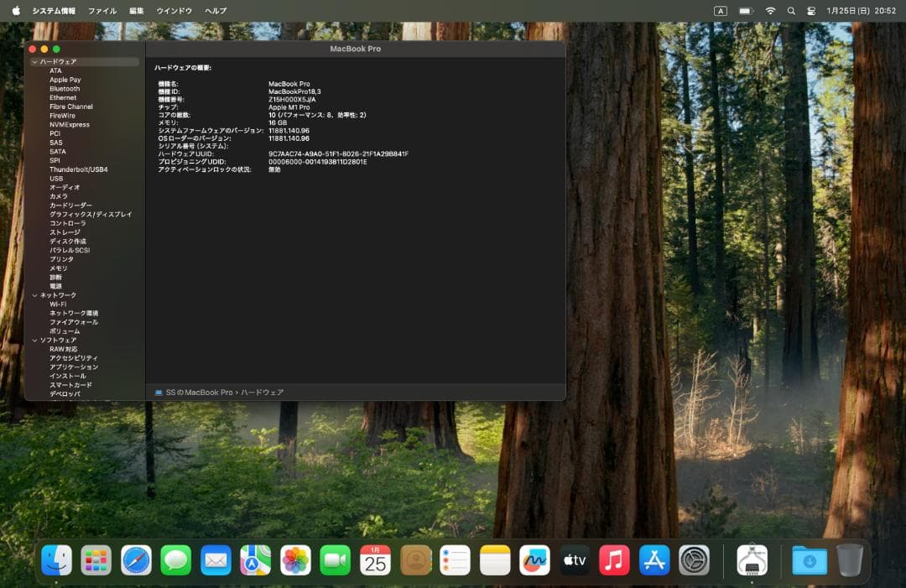This screenshot has height=588, width=906.
Task: Select ストレージ in the sidebar
Action: tap(66, 232)
